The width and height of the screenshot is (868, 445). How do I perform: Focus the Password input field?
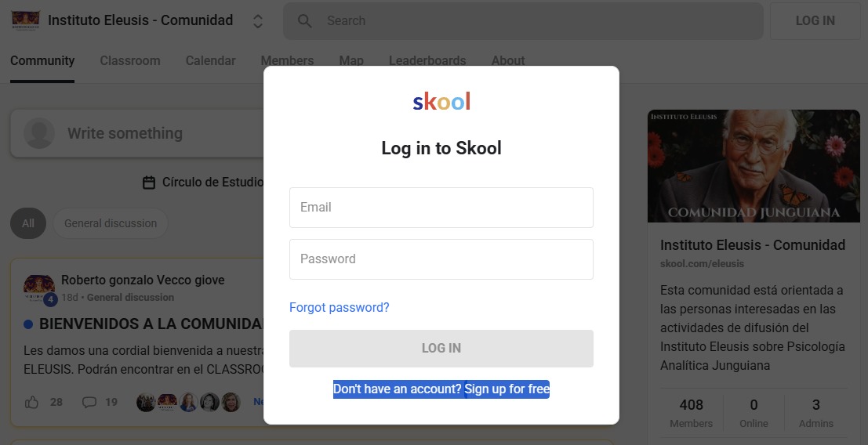point(441,259)
